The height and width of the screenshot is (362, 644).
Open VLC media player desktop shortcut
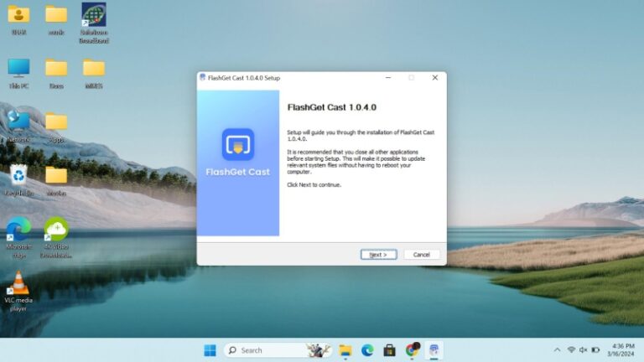18,284
